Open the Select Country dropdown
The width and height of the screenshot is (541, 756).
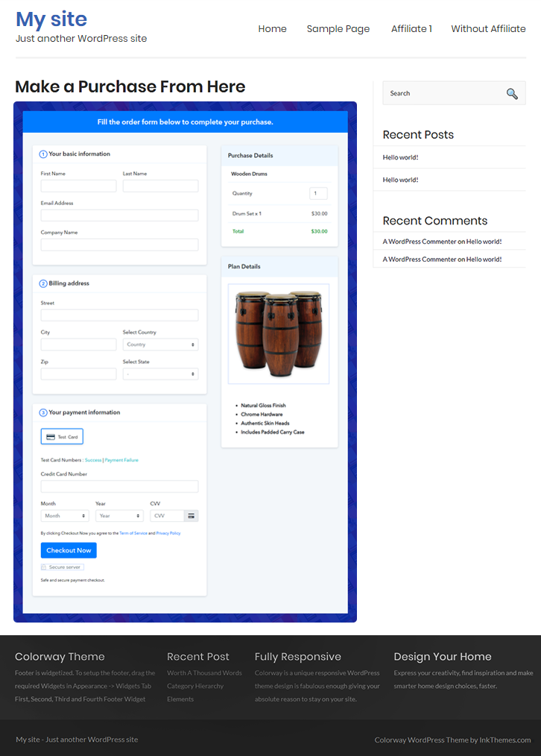point(160,344)
